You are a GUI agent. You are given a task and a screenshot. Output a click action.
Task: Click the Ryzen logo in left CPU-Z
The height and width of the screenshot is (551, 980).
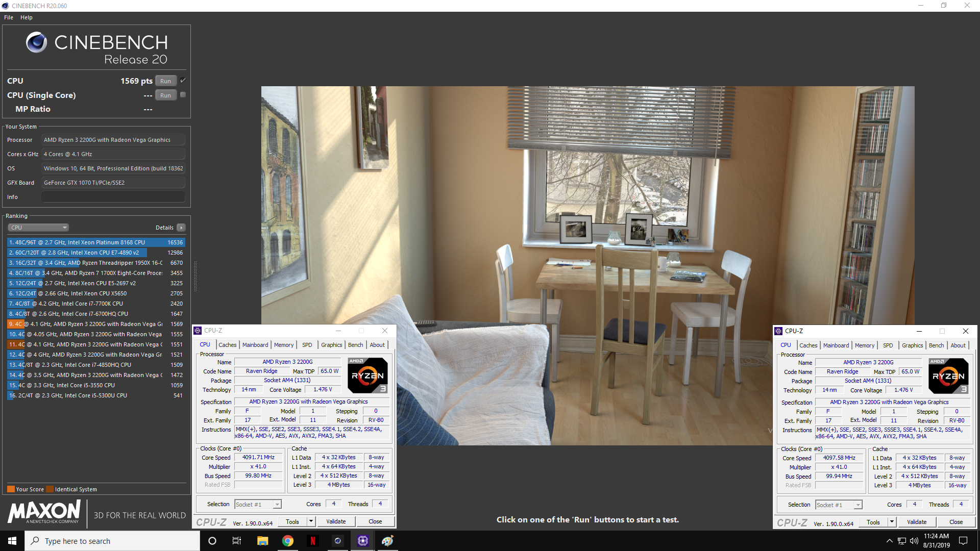pos(367,375)
